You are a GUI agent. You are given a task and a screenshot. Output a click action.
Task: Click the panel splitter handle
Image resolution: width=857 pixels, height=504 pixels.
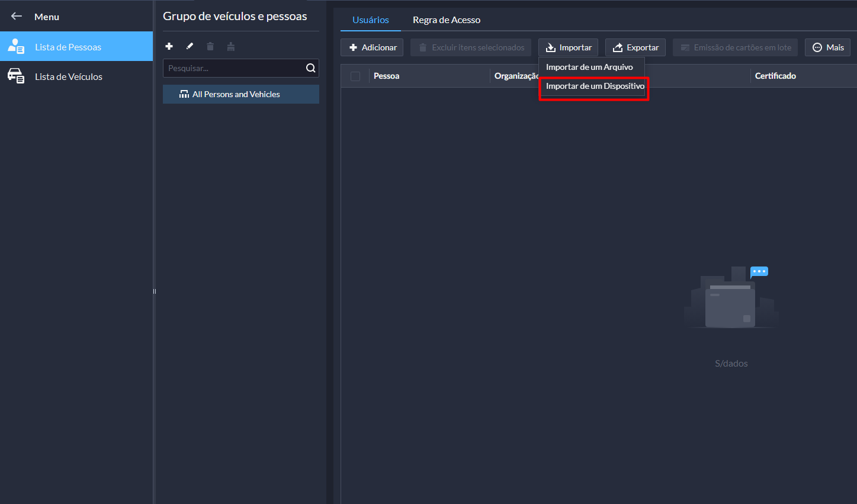pyautogui.click(x=155, y=291)
